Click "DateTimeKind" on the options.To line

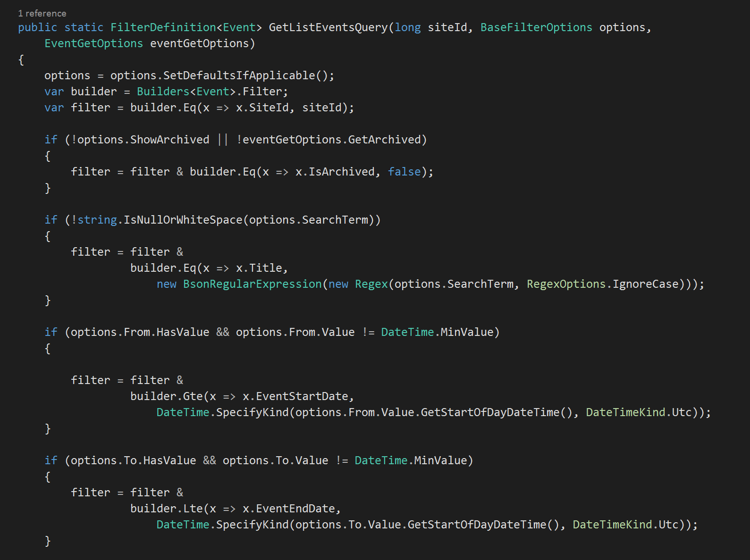[x=612, y=525]
